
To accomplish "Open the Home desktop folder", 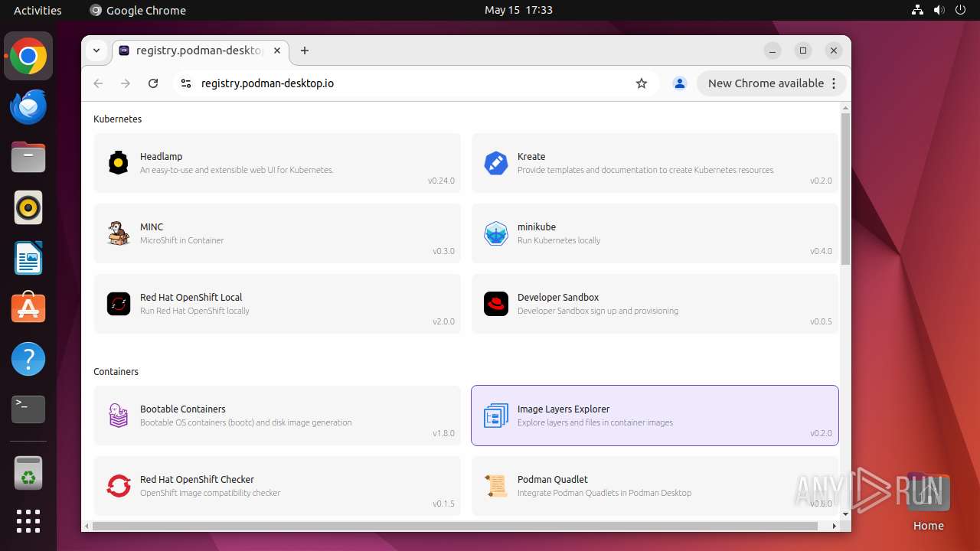I will pos(928,503).
